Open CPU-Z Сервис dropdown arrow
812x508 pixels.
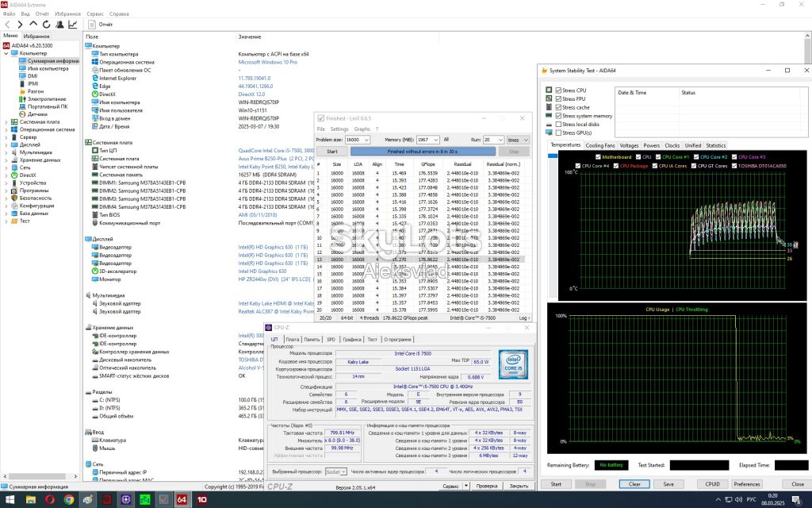466,487
